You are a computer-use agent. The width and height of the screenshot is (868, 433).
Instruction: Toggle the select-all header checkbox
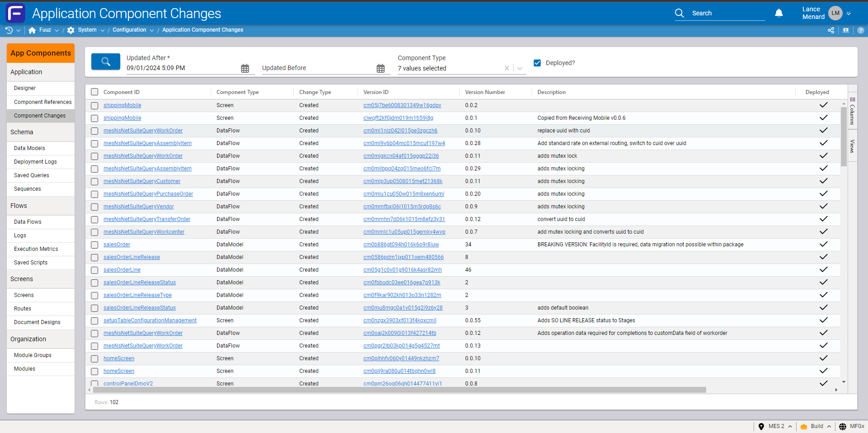[94, 92]
